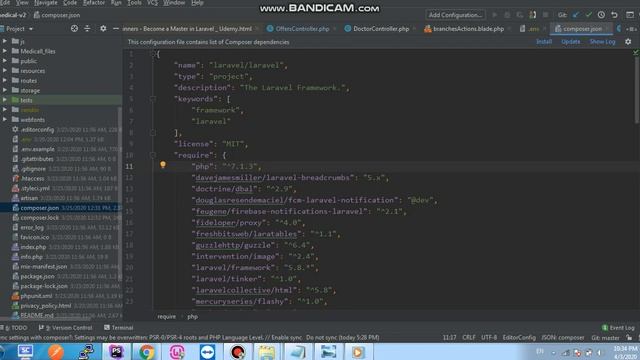The width and height of the screenshot is (640, 360).
Task: Switch to OffersController.php tab
Action: tap(302, 29)
